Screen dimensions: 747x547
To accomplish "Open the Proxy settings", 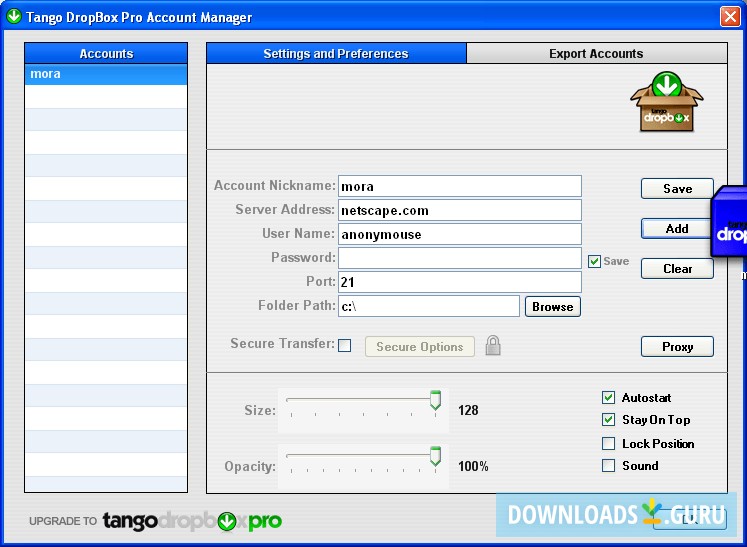I will pyautogui.click(x=677, y=346).
